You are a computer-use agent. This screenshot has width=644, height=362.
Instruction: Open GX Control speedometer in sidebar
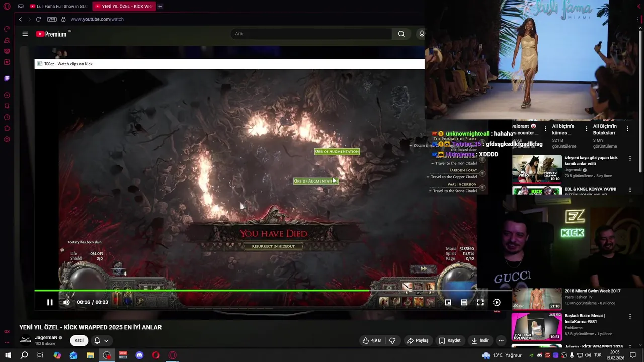7,29
